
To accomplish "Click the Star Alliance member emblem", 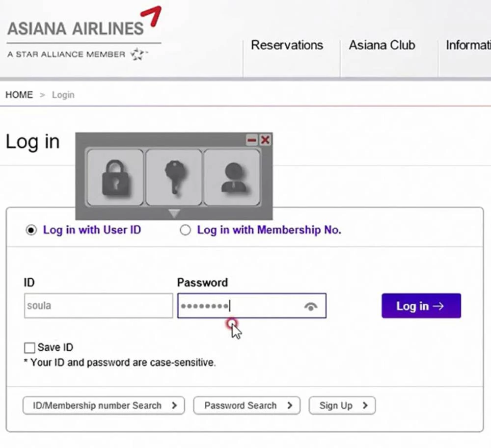I will point(138,54).
